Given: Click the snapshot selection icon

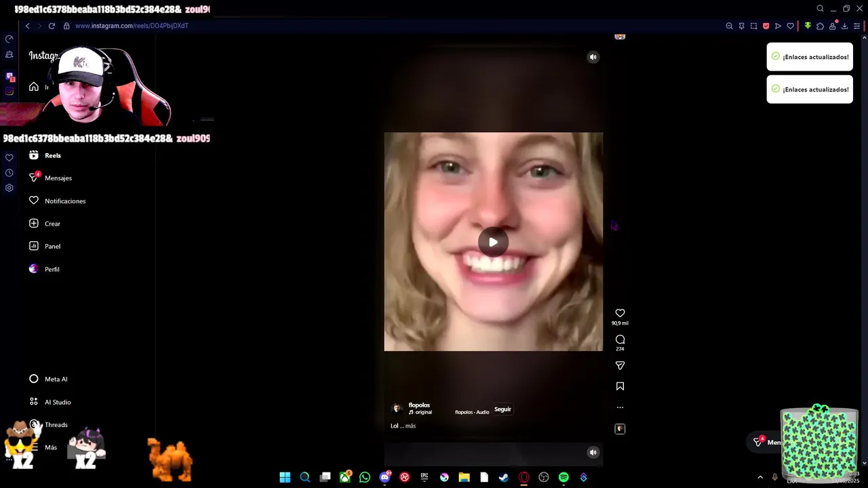Looking at the screenshot, I should point(753,26).
